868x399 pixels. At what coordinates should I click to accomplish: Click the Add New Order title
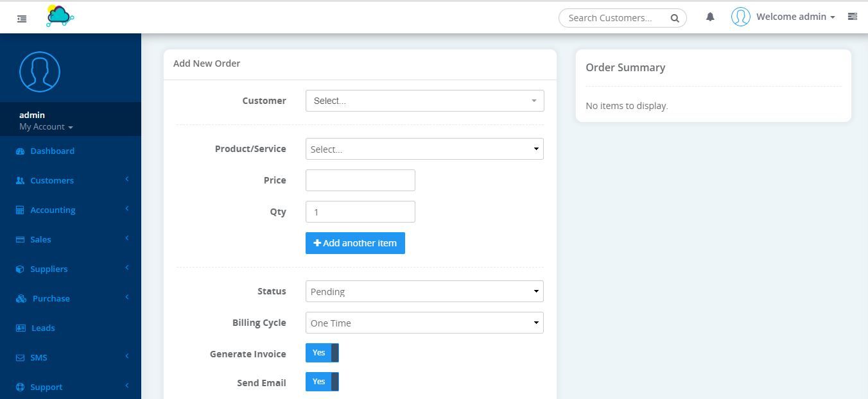(x=207, y=64)
